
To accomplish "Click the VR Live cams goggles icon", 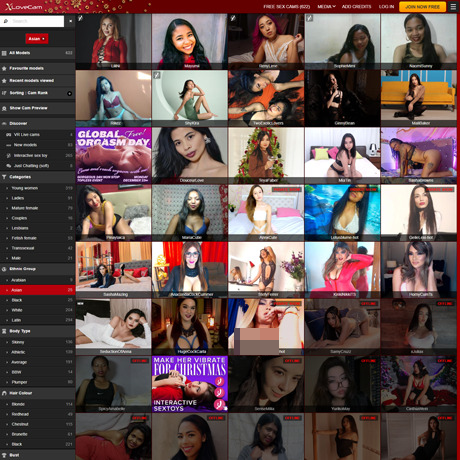I will point(9,135).
